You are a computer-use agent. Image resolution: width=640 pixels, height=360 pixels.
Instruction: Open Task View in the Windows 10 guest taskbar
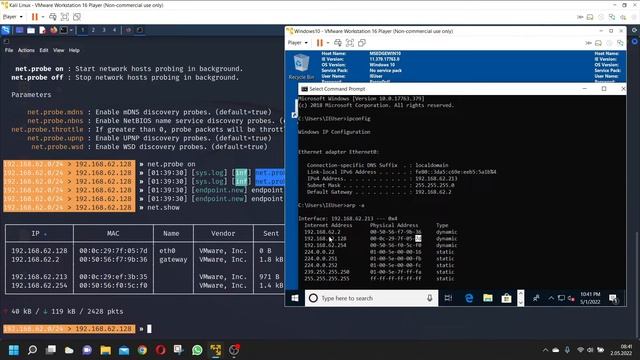[x=448, y=298]
